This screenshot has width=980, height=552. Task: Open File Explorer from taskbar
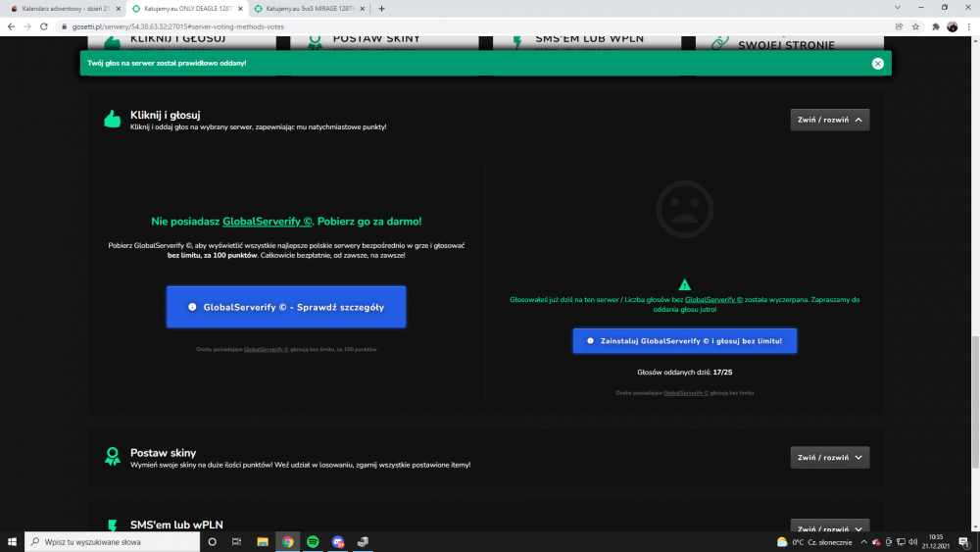263,541
